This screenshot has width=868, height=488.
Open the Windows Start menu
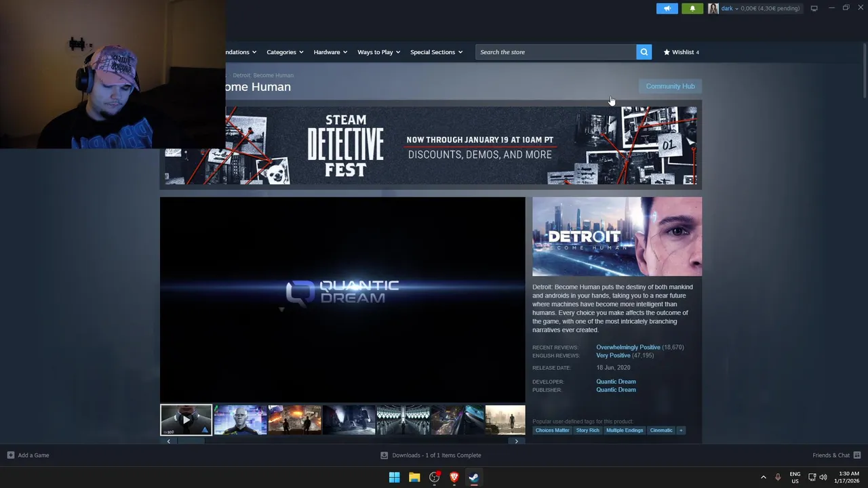pos(394,477)
